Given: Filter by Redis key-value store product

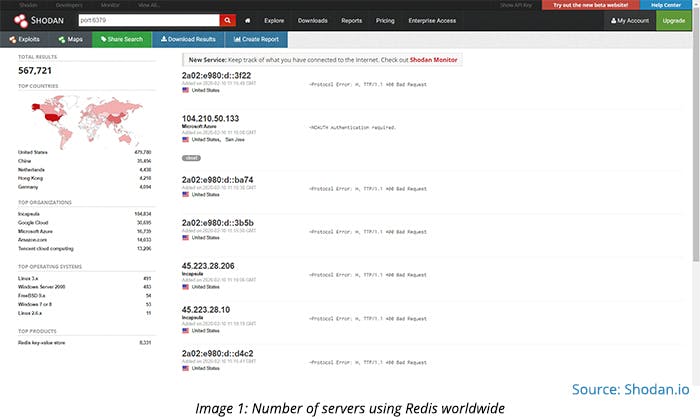Looking at the screenshot, I should tap(42, 343).
